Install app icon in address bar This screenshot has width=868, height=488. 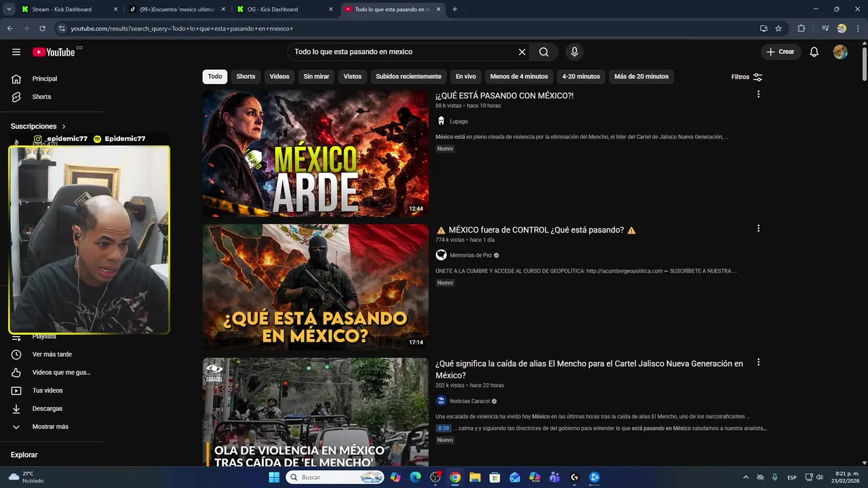(764, 28)
